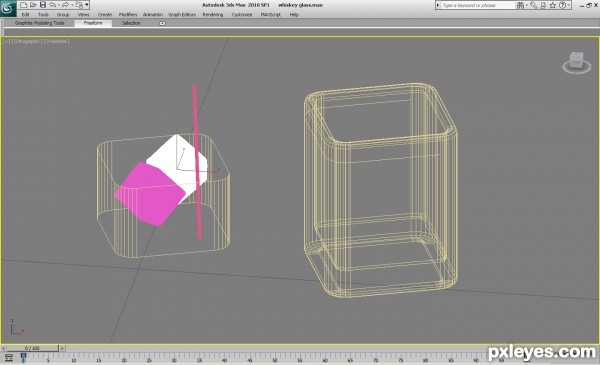Open the Customize menu
The image size is (600, 365).
coord(241,15)
